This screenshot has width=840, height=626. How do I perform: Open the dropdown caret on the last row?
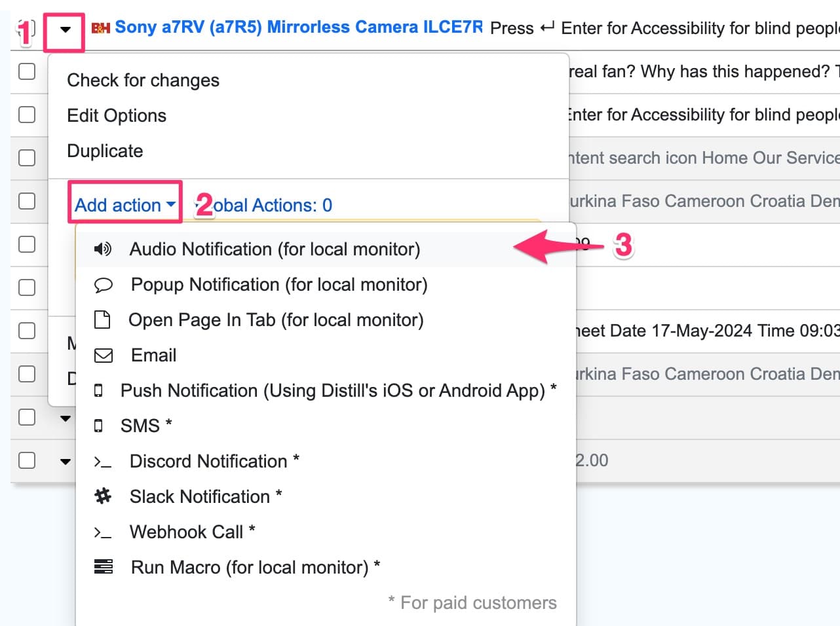point(65,460)
